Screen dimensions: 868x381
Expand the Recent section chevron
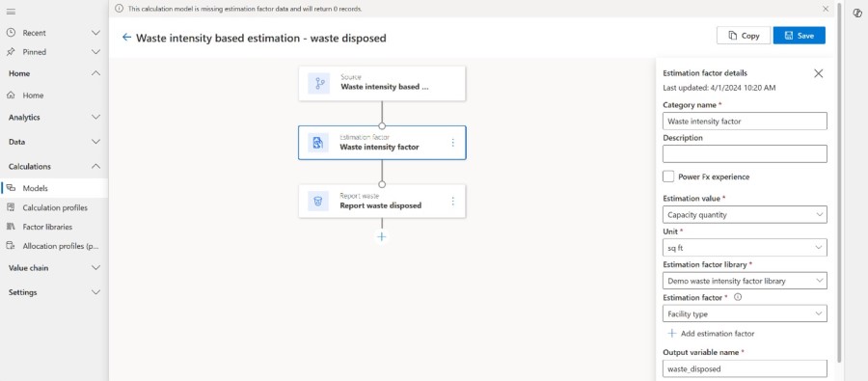coord(95,33)
